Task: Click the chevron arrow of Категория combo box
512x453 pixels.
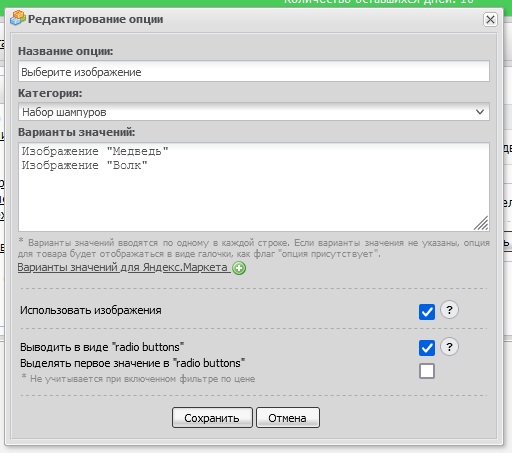Action: pyautogui.click(x=480, y=112)
